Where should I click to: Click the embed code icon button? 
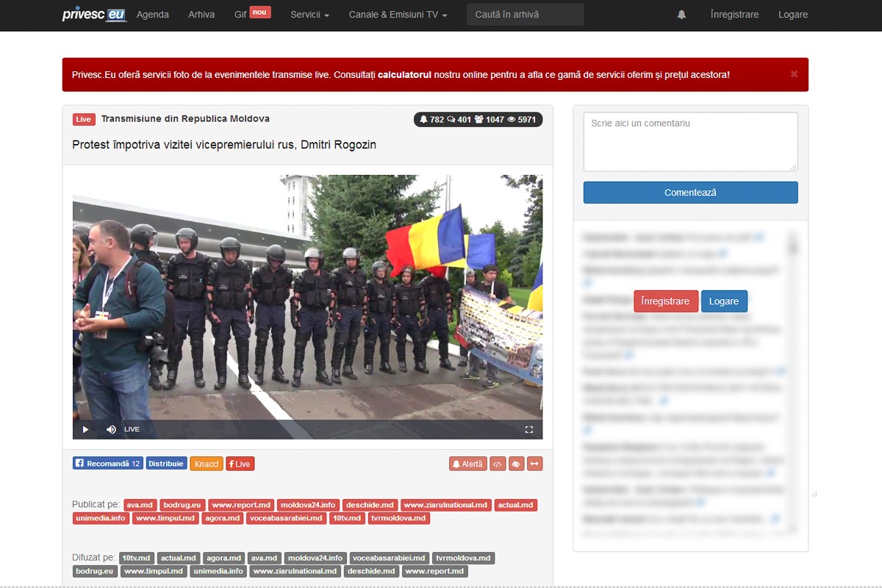498,464
